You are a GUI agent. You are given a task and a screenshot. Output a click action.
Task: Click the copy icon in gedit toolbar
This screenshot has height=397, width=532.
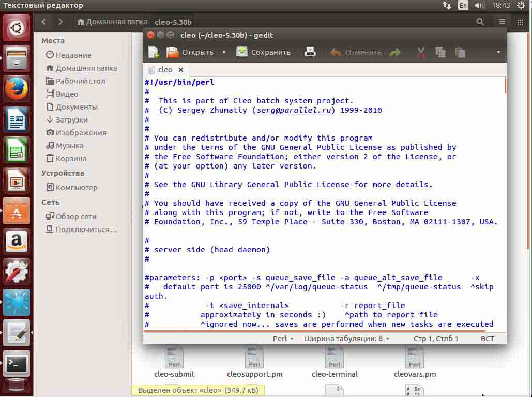coord(440,52)
